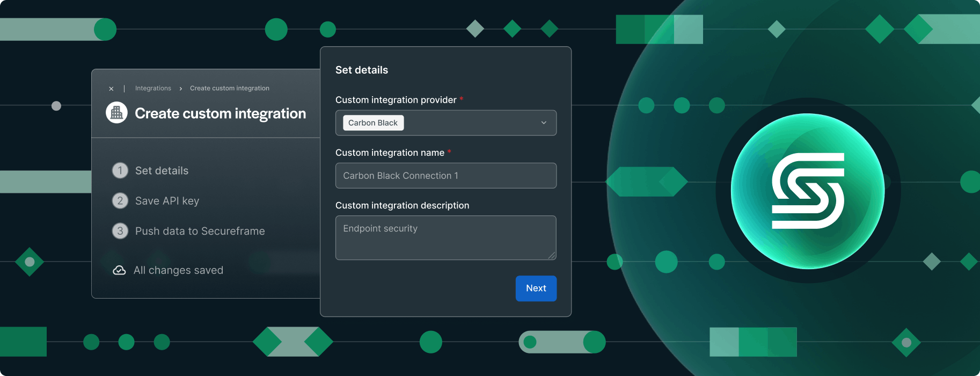
Task: Click the All changes saved status text
Action: pos(178,270)
